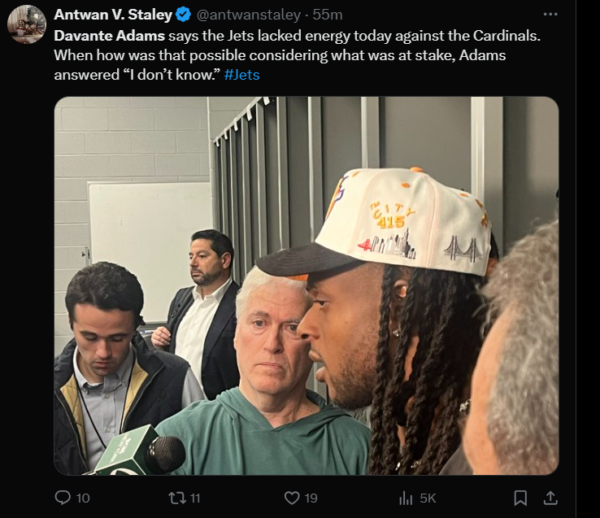This screenshot has height=518, width=600.
Task: Click the like count of 19
Action: coord(311,498)
